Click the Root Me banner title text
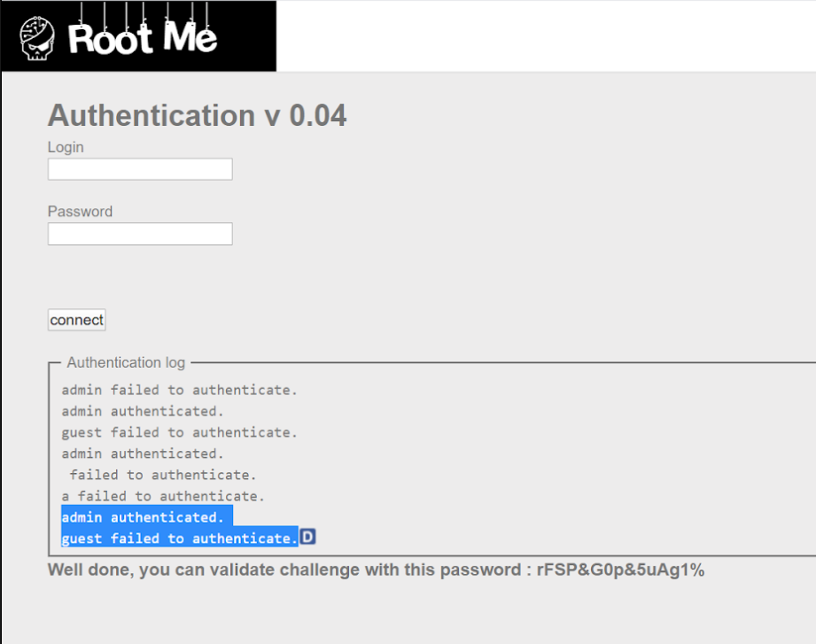This screenshot has width=816, height=644. [x=142, y=38]
